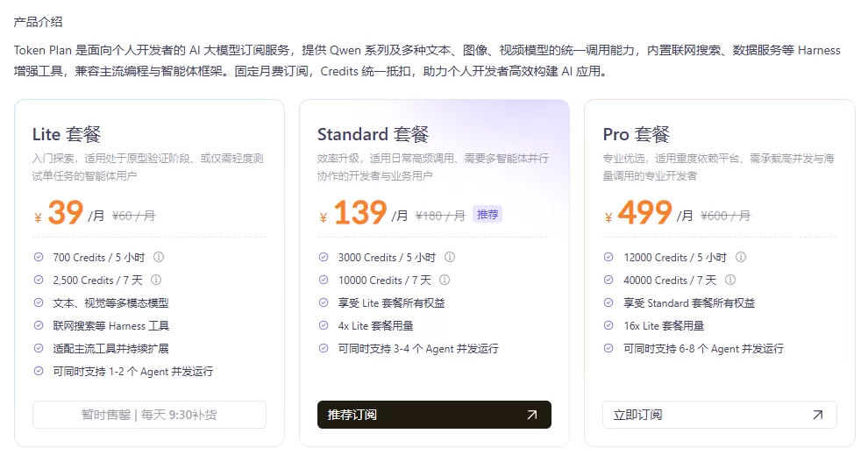Click arrow icon on 立即订阅 button
Image resolution: width=868 pixels, height=462 pixels.
pyautogui.click(x=818, y=415)
